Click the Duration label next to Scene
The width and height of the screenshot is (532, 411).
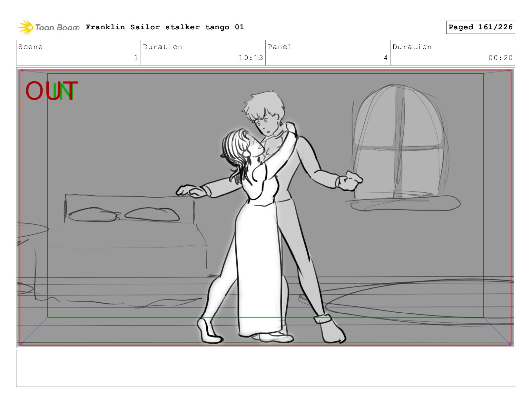coord(163,47)
